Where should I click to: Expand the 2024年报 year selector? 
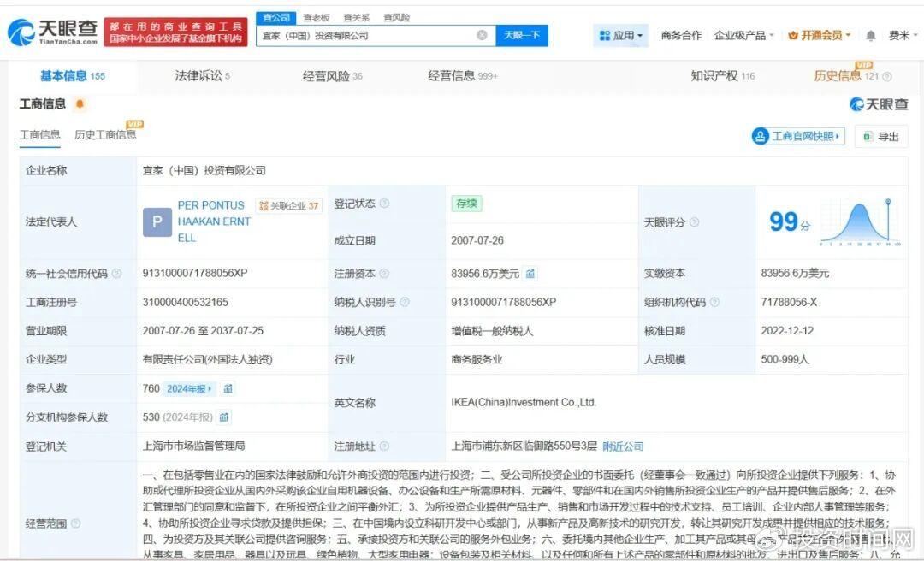pyautogui.click(x=189, y=389)
